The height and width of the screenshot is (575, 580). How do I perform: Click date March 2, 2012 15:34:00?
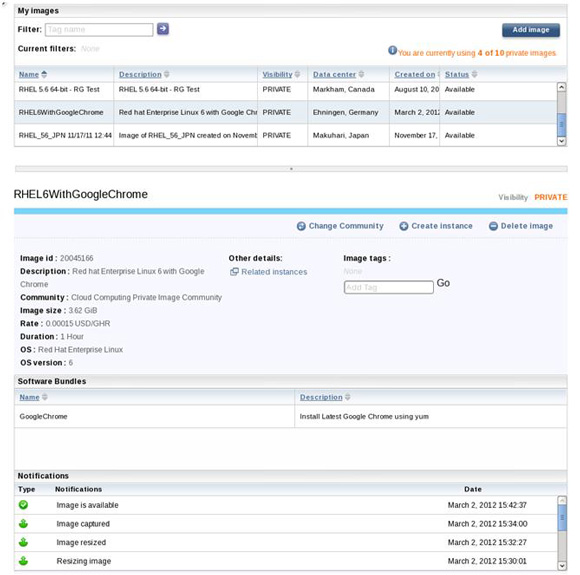488,524
